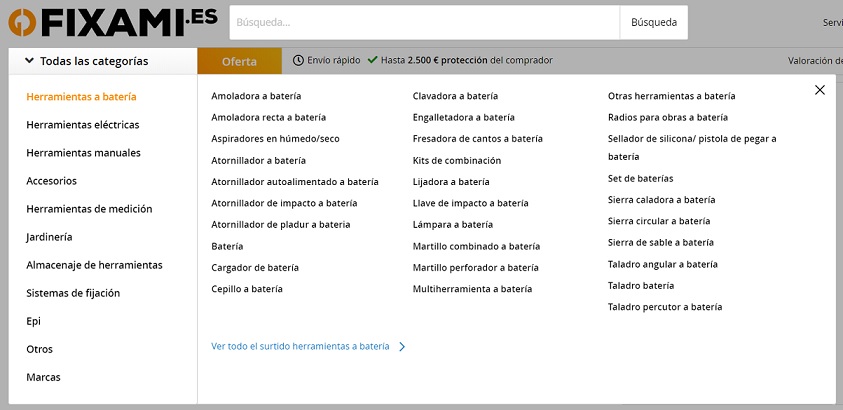Viewport: 843px width, 410px height.
Task: Click inside the Búsqueda search field
Action: point(424,22)
